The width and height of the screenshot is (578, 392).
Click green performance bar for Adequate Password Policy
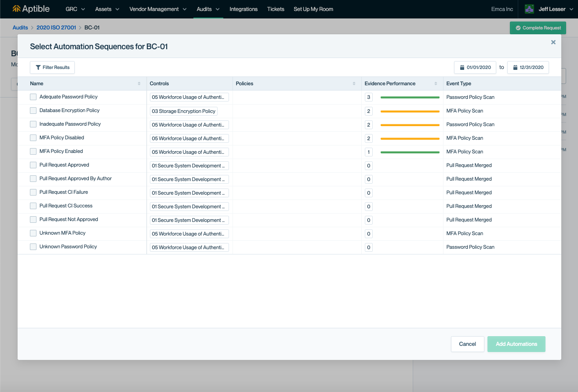point(410,97)
